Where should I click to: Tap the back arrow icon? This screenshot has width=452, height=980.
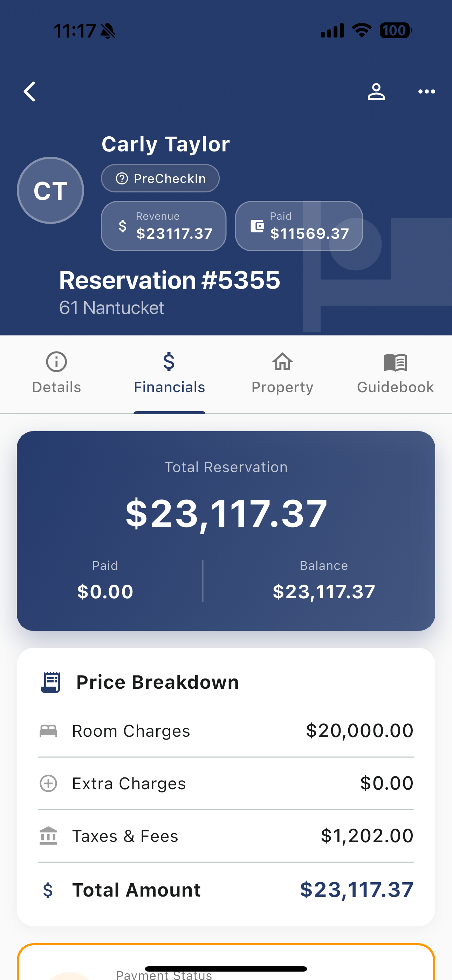click(30, 92)
